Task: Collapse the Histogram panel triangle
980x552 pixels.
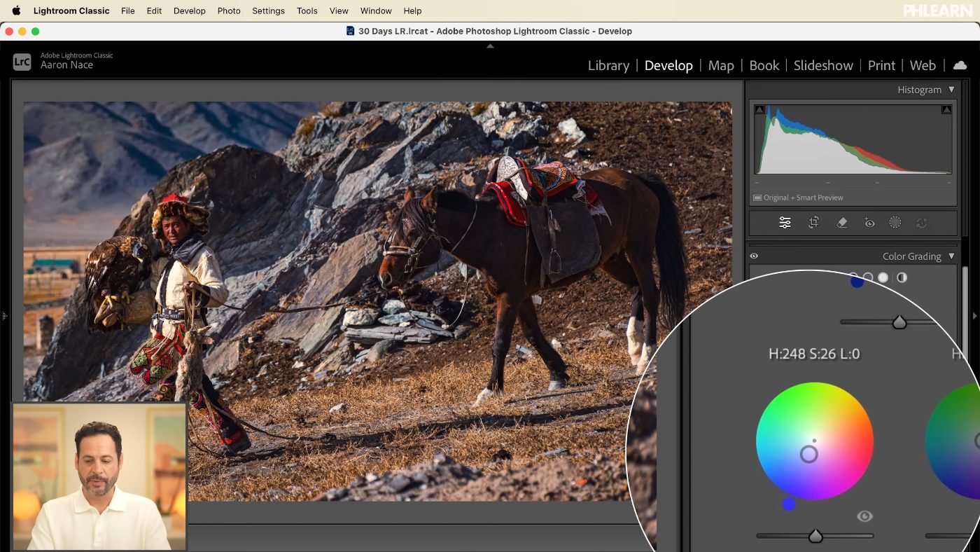Action: click(951, 90)
